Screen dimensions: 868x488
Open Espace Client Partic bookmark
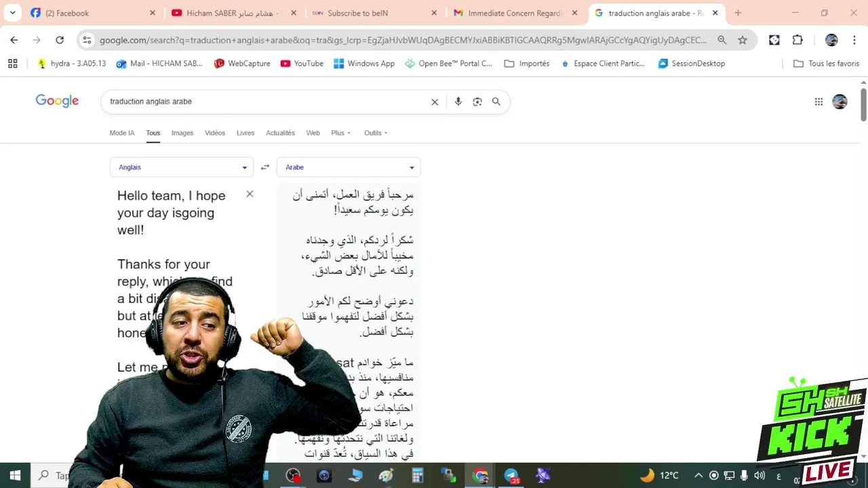[x=602, y=63]
